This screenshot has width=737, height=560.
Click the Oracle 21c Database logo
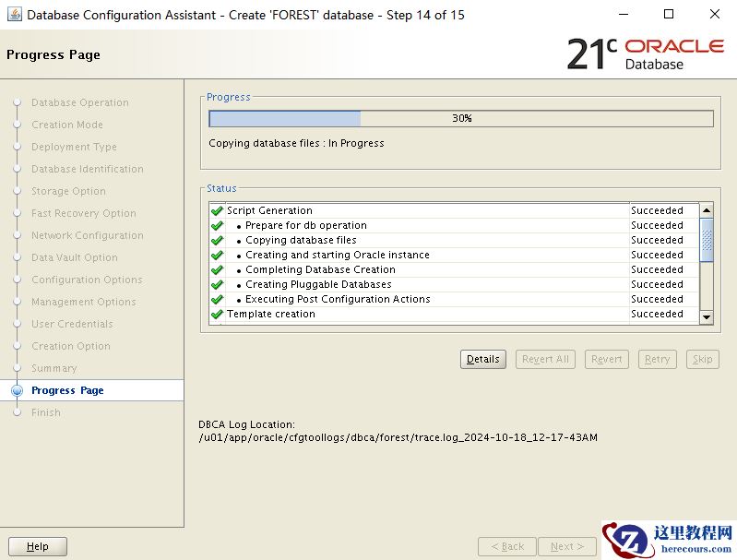pyautogui.click(x=646, y=54)
